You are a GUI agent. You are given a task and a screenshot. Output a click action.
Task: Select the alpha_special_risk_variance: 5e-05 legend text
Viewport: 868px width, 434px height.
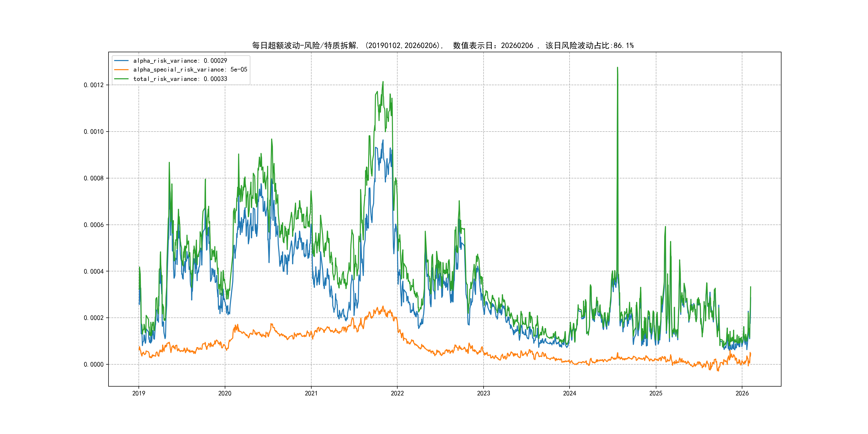pos(190,70)
